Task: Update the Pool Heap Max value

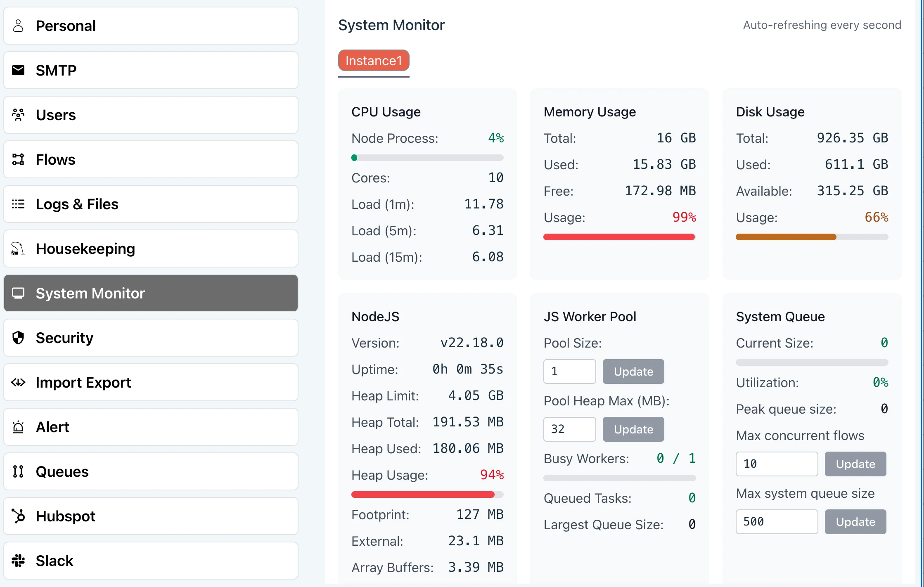Action: coord(633,429)
